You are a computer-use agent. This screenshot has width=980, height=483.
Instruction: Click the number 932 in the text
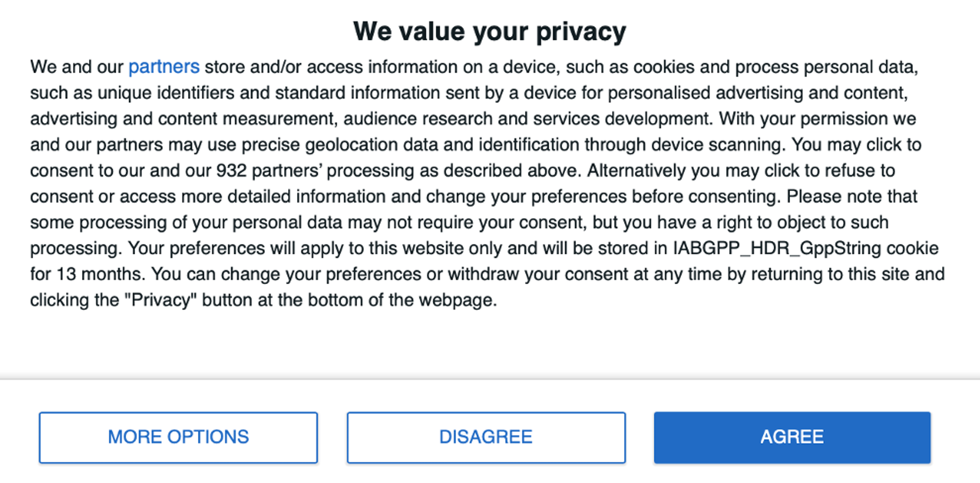231,171
